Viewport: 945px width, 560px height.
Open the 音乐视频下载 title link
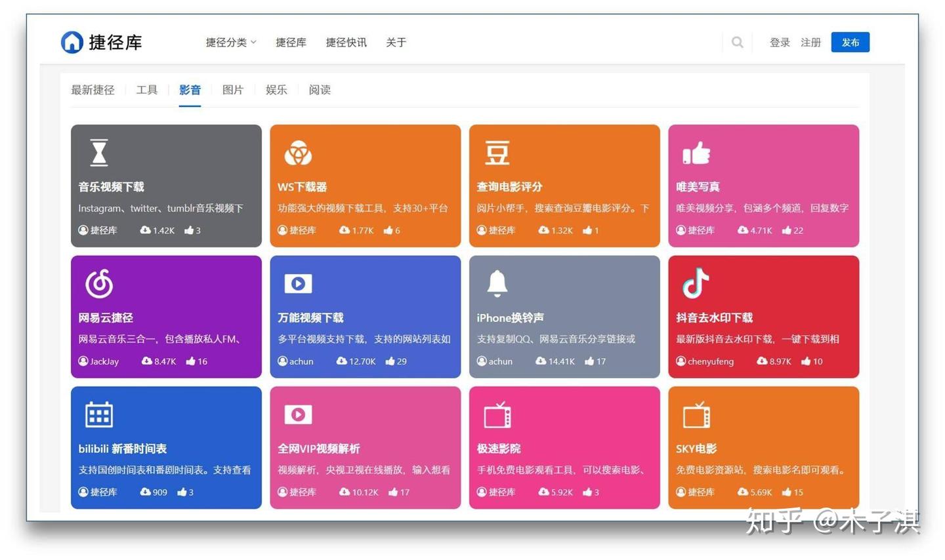(112, 187)
